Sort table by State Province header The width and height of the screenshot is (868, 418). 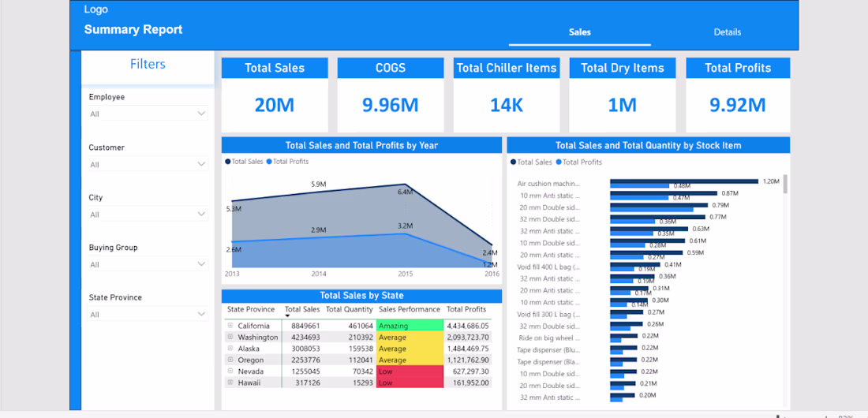click(x=251, y=309)
